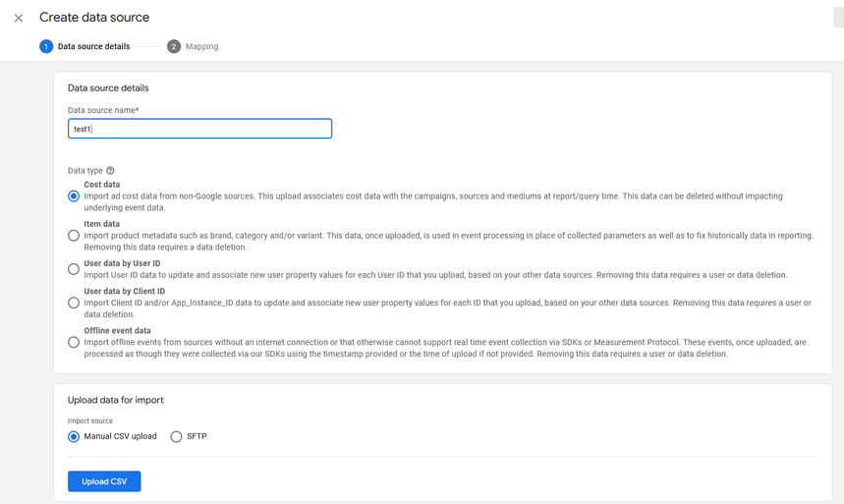
Task: Click the Cost data option title
Action: [102, 184]
